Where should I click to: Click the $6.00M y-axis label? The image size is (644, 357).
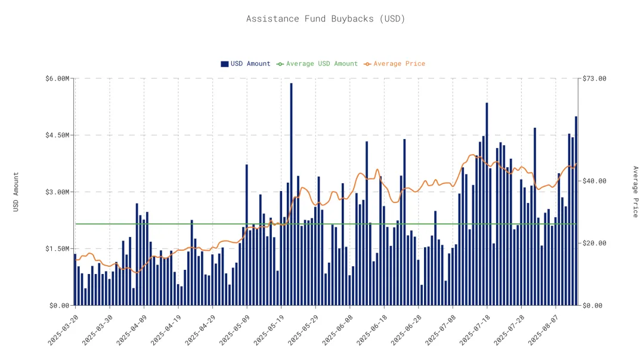(x=57, y=79)
